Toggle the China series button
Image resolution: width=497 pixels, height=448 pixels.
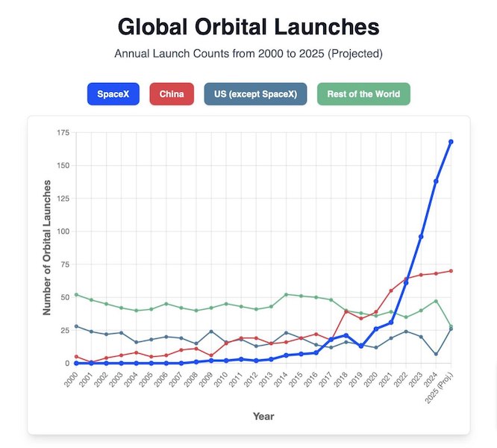(x=172, y=94)
